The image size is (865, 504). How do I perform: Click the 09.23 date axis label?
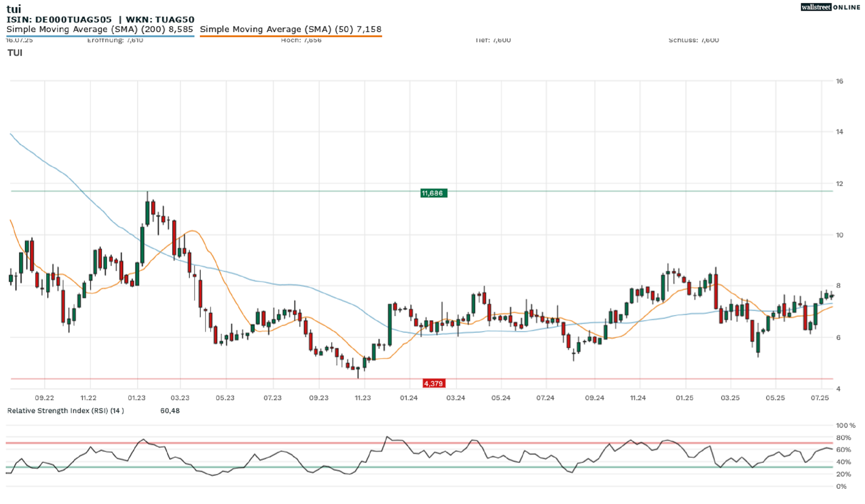coord(319,398)
